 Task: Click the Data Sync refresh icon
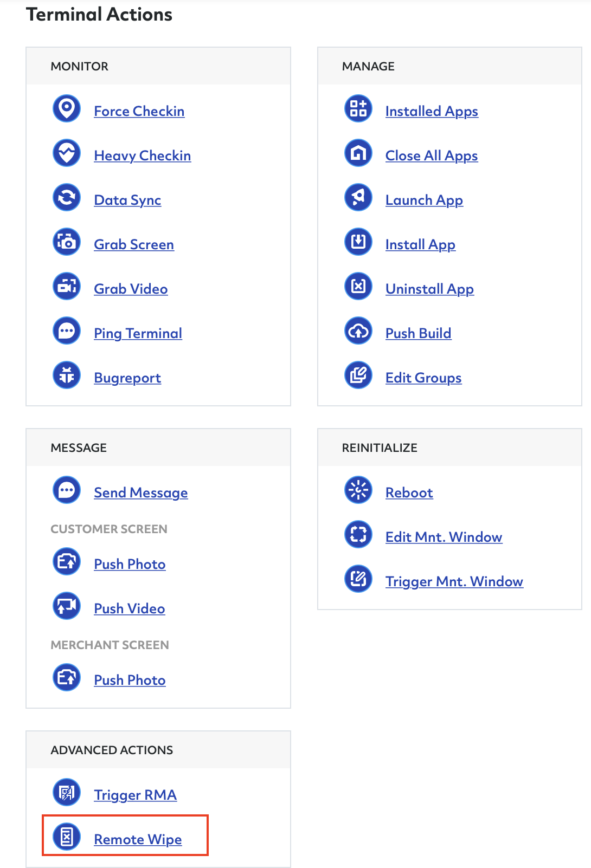[67, 197]
